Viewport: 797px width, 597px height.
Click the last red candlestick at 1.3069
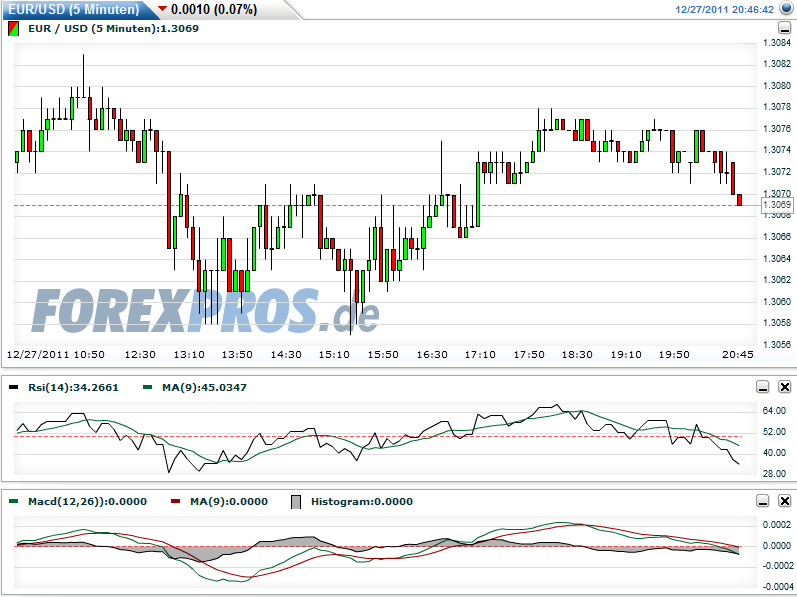click(x=739, y=200)
